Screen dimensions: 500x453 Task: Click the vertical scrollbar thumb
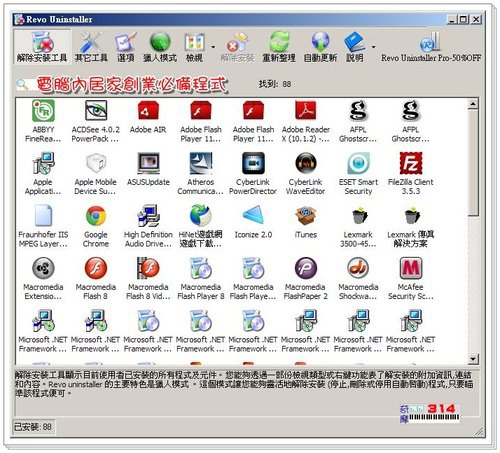[x=473, y=163]
